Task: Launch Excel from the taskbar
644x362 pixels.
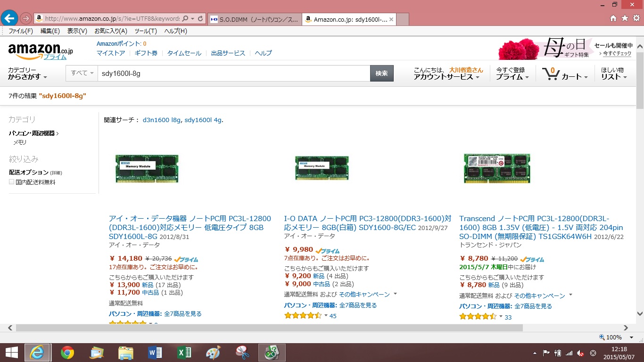Action: 184,353
